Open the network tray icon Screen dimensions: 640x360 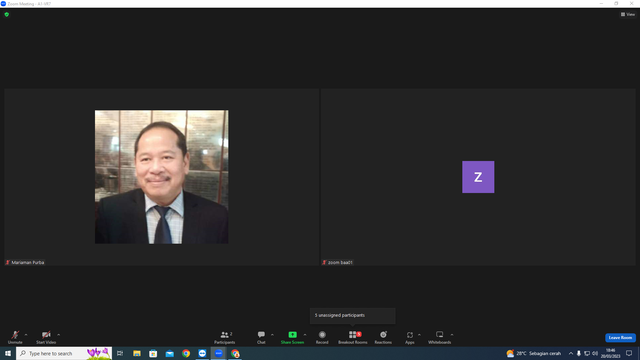587,353
